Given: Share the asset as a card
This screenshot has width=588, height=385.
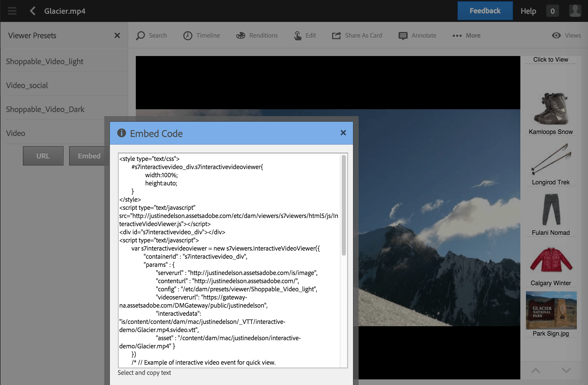Looking at the screenshot, I should tap(357, 35).
